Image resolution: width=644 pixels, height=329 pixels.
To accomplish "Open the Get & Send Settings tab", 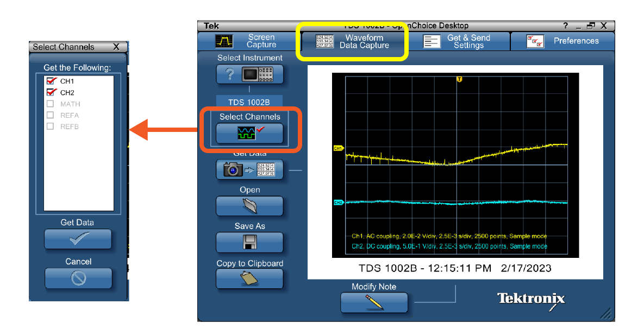I will [x=458, y=41].
